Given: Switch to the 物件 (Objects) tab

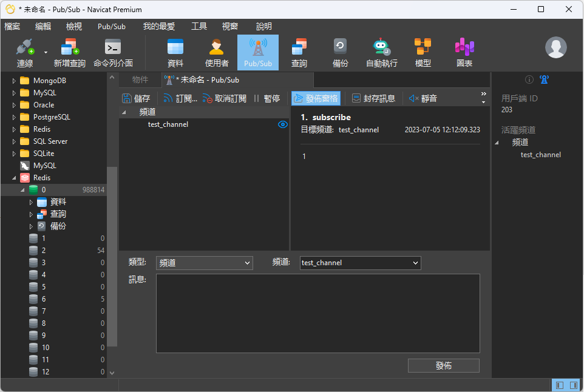Looking at the screenshot, I should pos(139,79).
